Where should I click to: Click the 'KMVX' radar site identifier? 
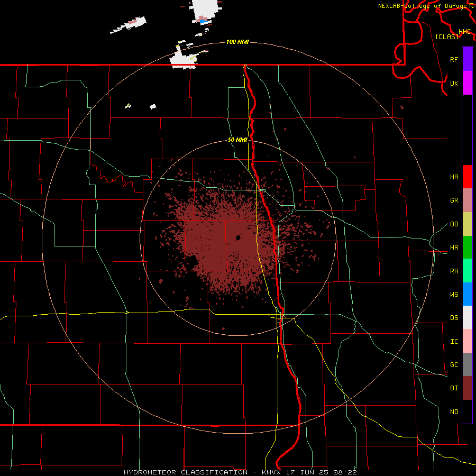coord(271,472)
